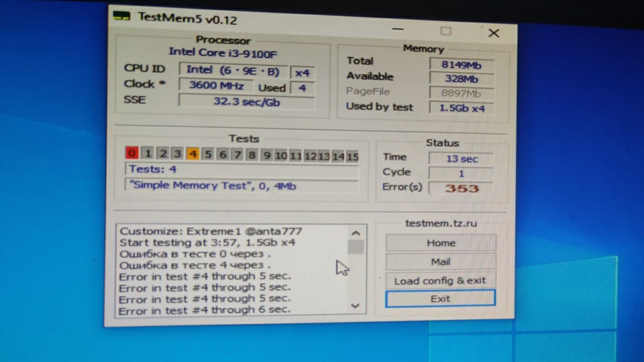The image size is (644, 362).
Task: Click the SSE 32.3 sec/Gb field
Action: (x=247, y=102)
